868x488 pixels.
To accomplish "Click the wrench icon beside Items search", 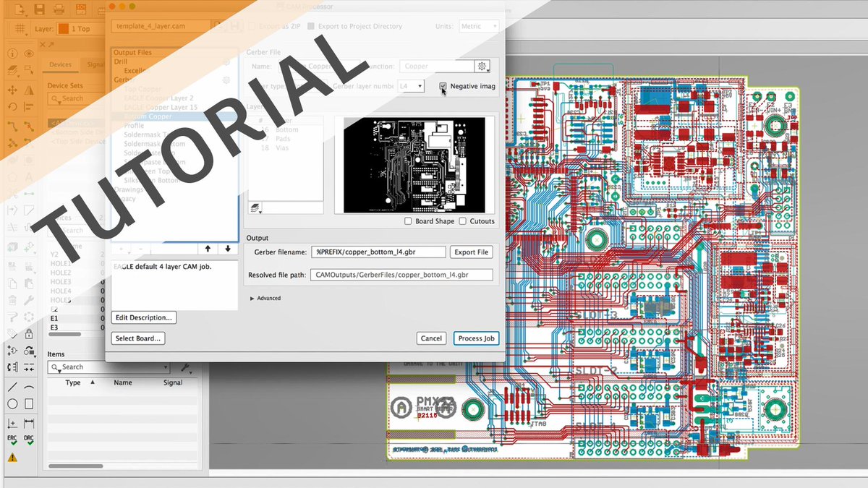I will [x=185, y=367].
